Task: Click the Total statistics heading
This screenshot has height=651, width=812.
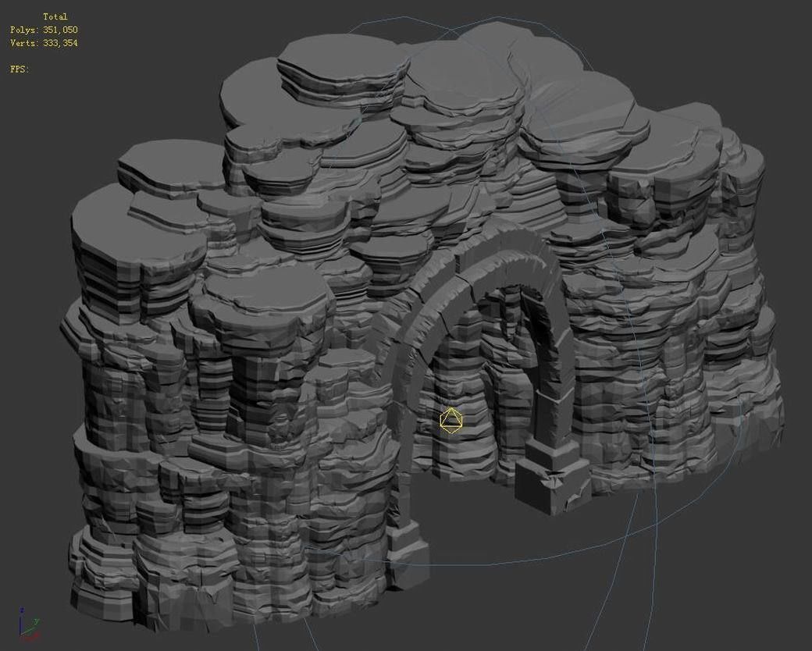Action: click(55, 16)
